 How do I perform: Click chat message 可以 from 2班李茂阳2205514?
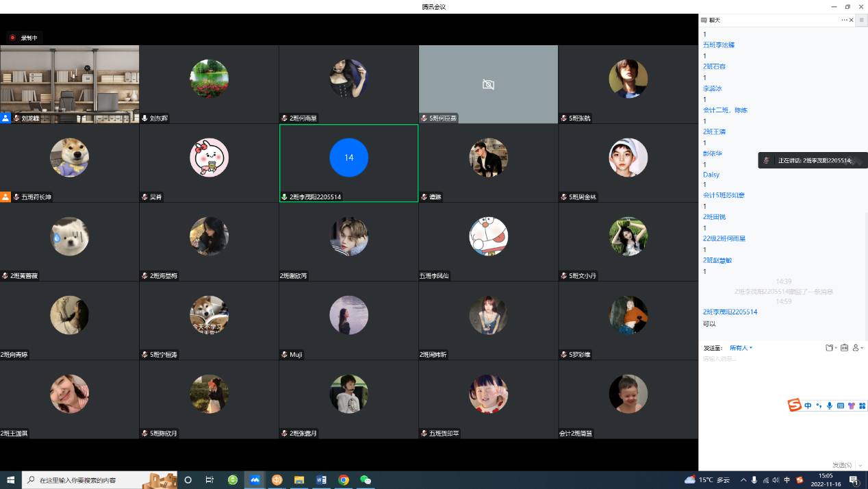coord(709,324)
